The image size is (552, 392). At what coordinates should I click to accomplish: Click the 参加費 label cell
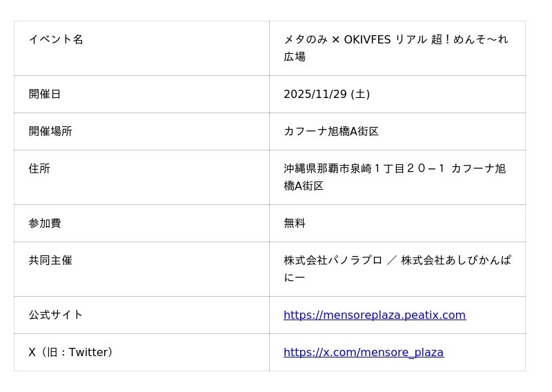point(45,223)
